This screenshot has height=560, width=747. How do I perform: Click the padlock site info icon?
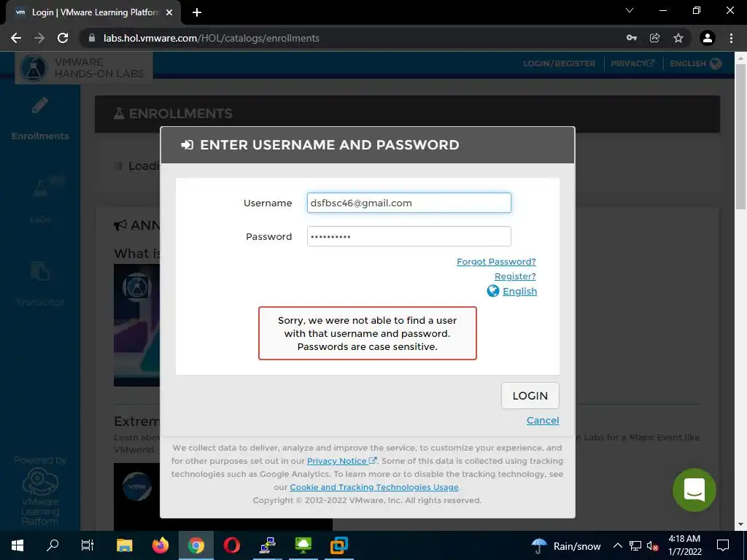[92, 38]
